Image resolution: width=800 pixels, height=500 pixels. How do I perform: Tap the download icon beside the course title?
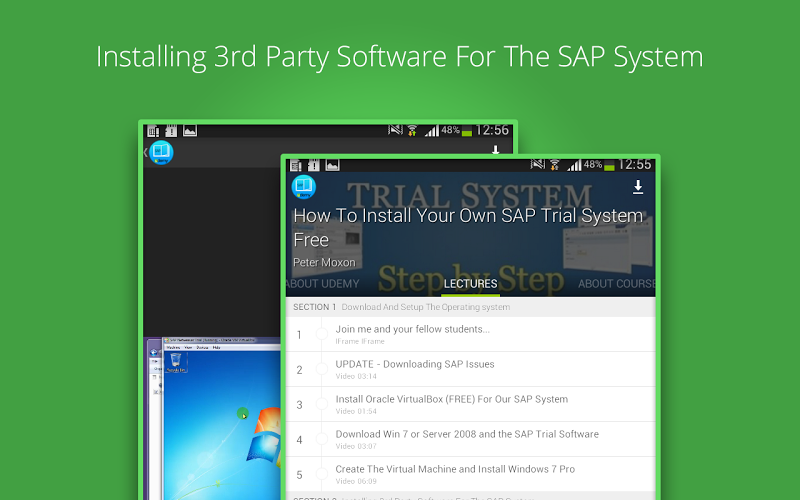point(638,188)
